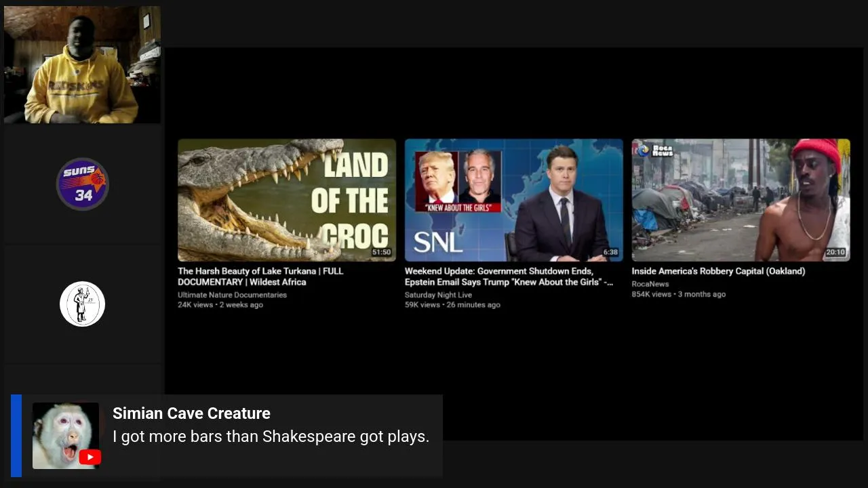Click the Roca News logo on thumbnail
The image size is (868, 488).
(x=654, y=150)
